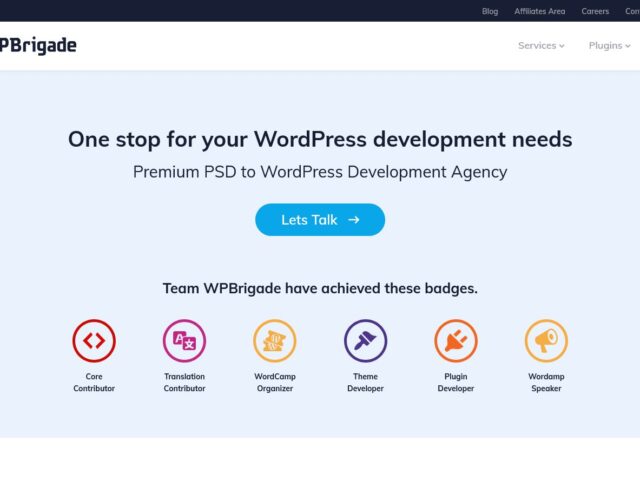Open the Blog link in top bar
Screen dimensions: 640x480
click(x=490, y=11)
